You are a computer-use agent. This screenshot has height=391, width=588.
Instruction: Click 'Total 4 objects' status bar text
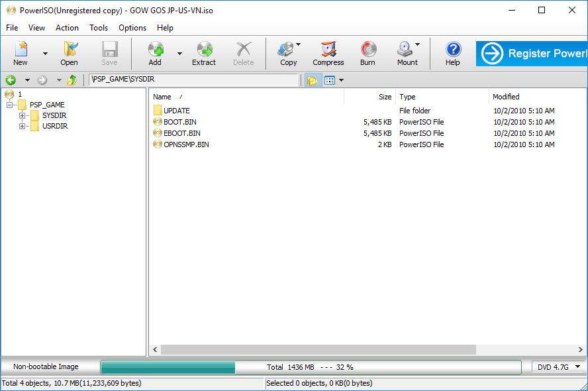click(x=72, y=383)
